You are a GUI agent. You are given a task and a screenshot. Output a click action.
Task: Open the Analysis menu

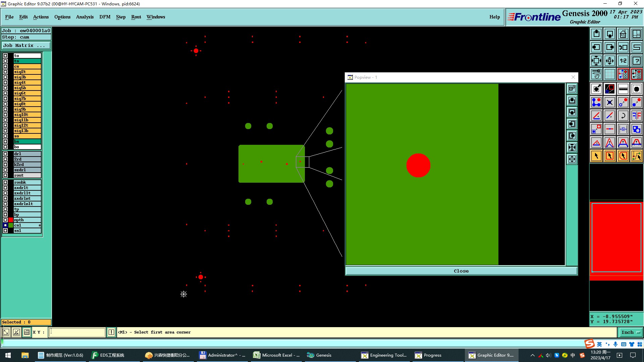coord(85,17)
